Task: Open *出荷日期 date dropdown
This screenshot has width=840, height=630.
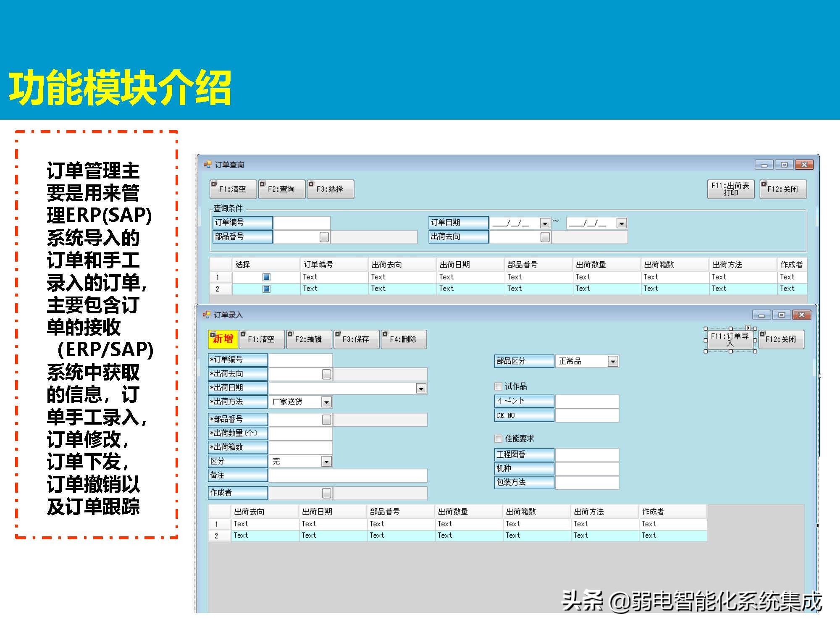Action: pyautogui.click(x=421, y=388)
